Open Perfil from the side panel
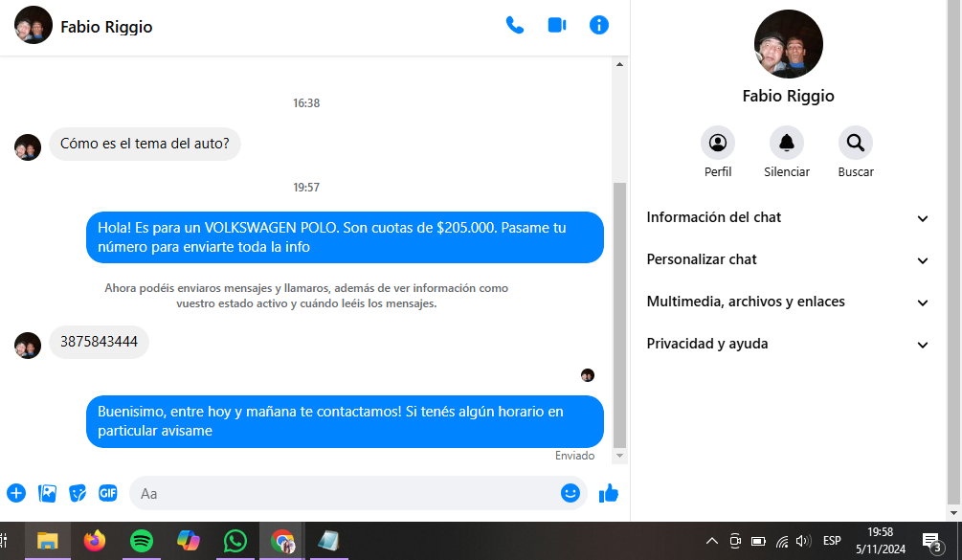 pos(718,144)
